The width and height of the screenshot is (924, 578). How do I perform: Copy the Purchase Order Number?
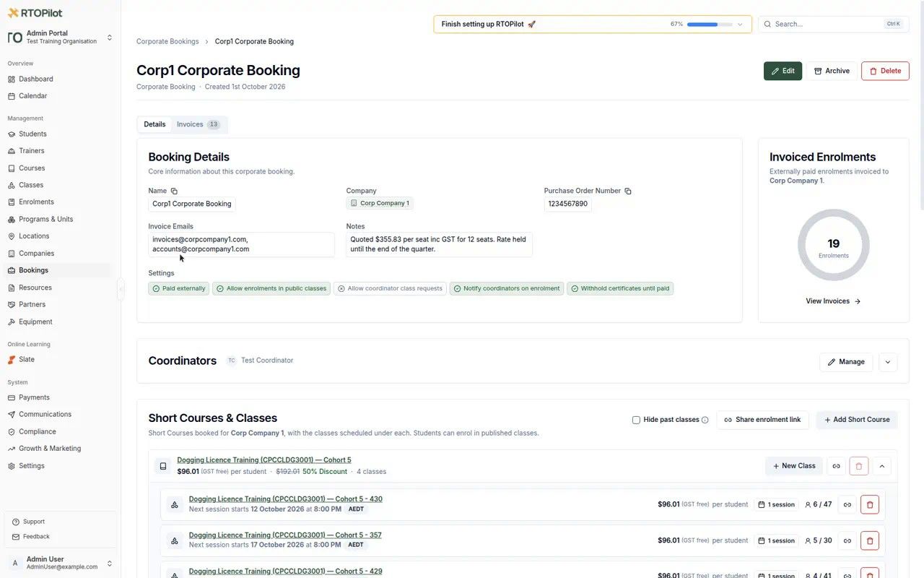628,191
